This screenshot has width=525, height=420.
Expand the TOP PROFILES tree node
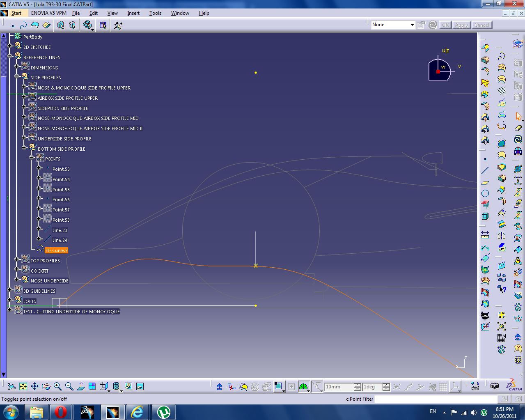(x=17, y=259)
